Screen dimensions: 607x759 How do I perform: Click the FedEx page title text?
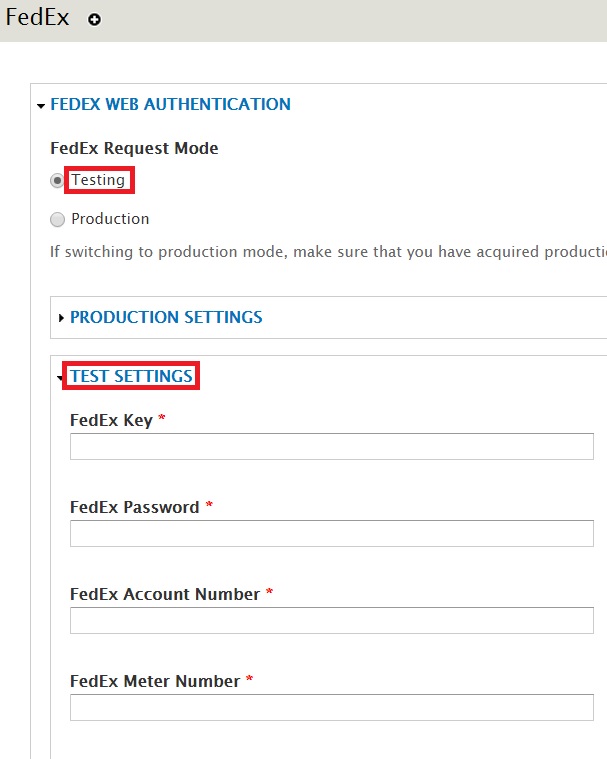click(37, 17)
